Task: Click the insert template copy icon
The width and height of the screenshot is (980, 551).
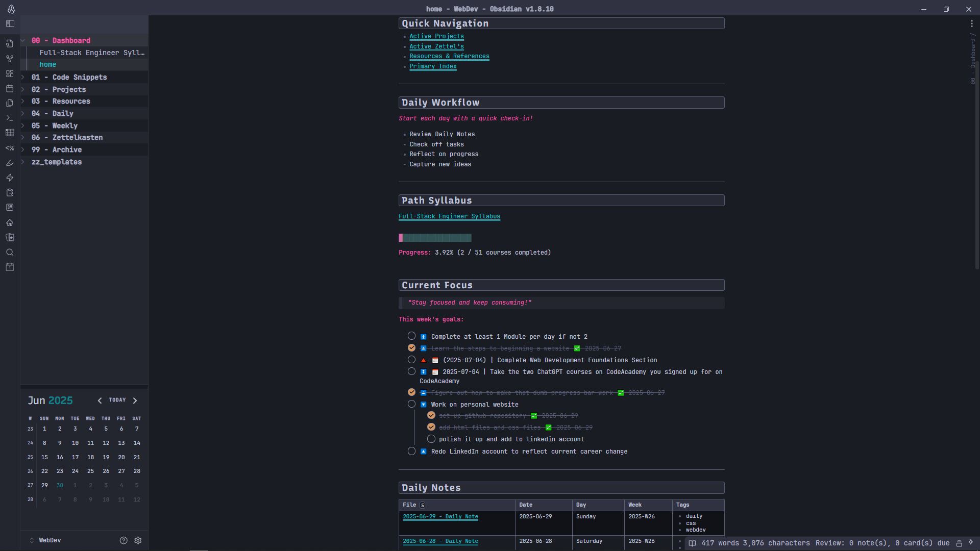Action: tap(10, 103)
